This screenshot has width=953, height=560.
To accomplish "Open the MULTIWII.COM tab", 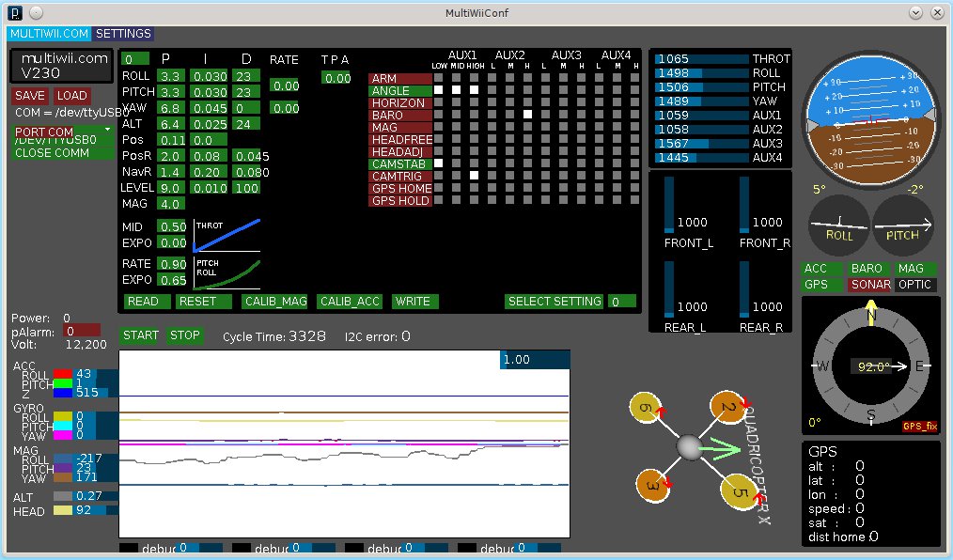I will 50,33.
